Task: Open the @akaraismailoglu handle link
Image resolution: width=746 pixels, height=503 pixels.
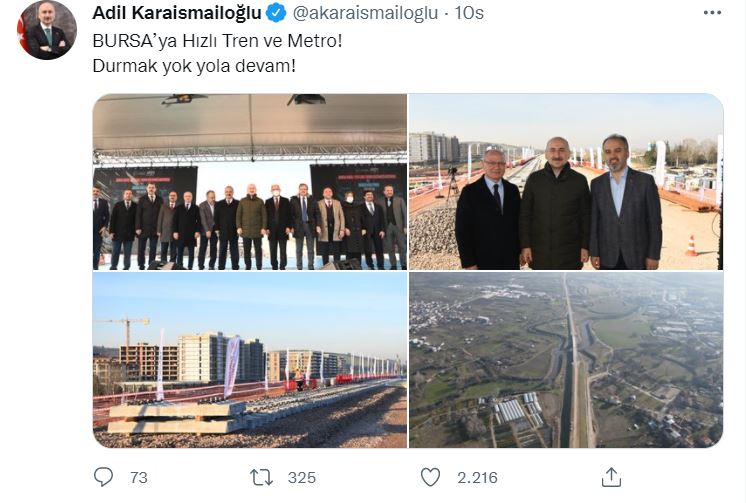Action: (x=365, y=13)
